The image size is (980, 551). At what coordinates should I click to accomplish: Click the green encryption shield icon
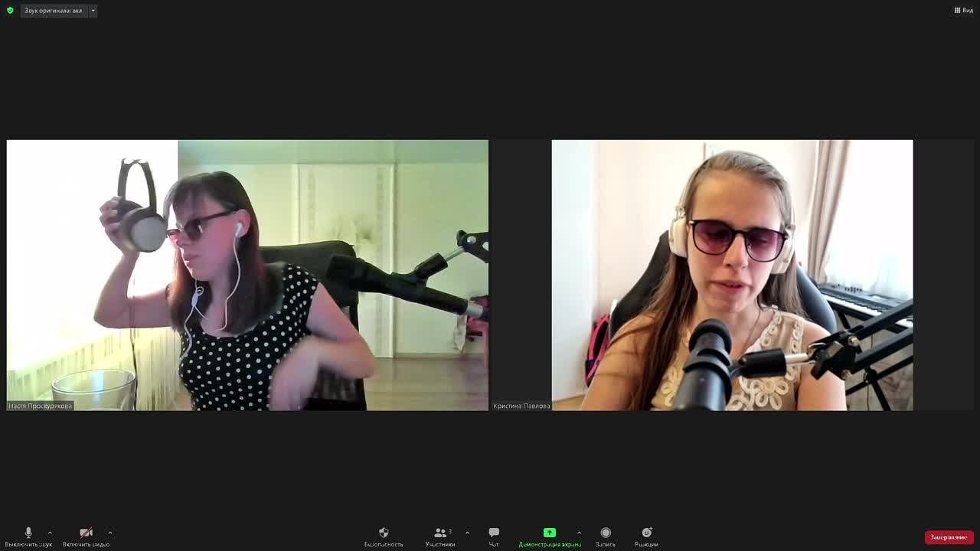10,11
